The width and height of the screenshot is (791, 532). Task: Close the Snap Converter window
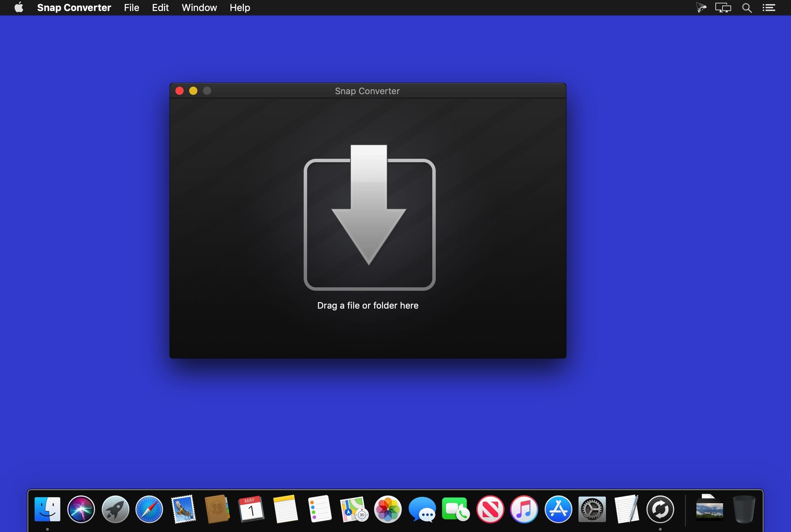[x=180, y=91]
